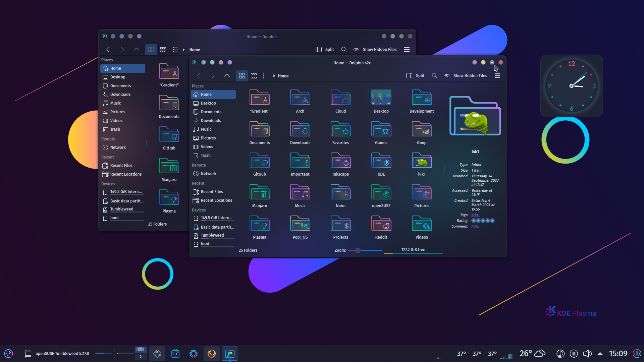Image resolution: width=644 pixels, height=362 pixels.
Task: Open the Favorites folder
Action: click(340, 133)
